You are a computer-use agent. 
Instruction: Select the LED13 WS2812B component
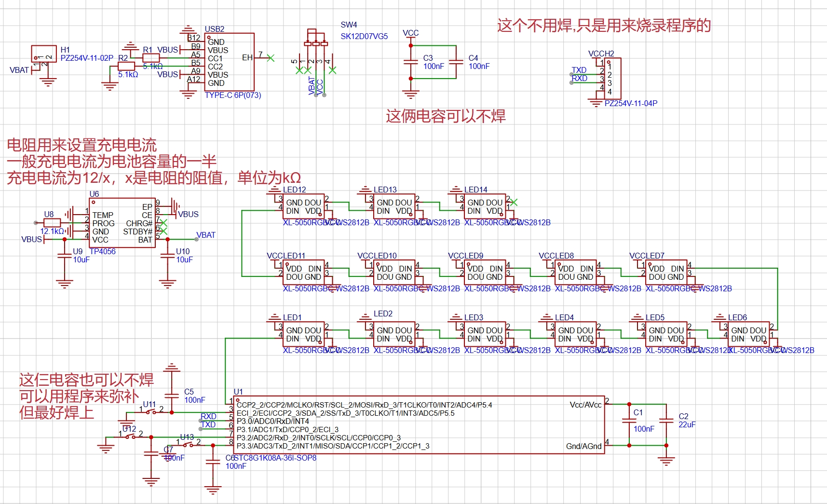coord(394,206)
